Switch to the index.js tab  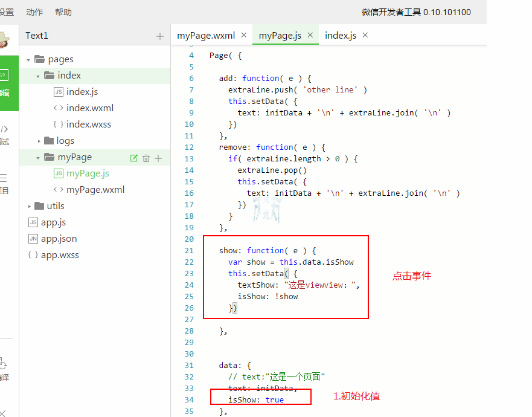point(341,36)
